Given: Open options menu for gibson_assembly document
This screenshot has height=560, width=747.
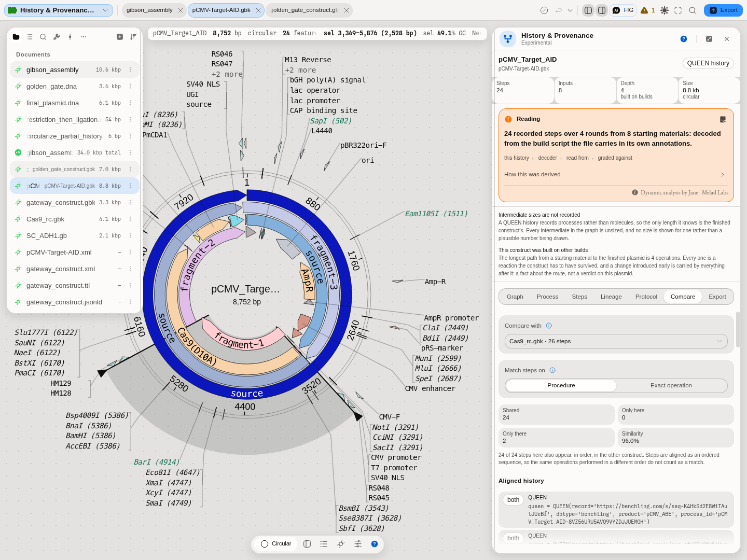Looking at the screenshot, I should pos(130,69).
